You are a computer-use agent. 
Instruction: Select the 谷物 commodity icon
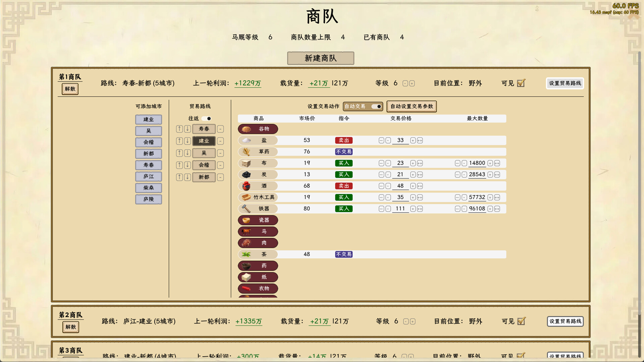click(258, 129)
